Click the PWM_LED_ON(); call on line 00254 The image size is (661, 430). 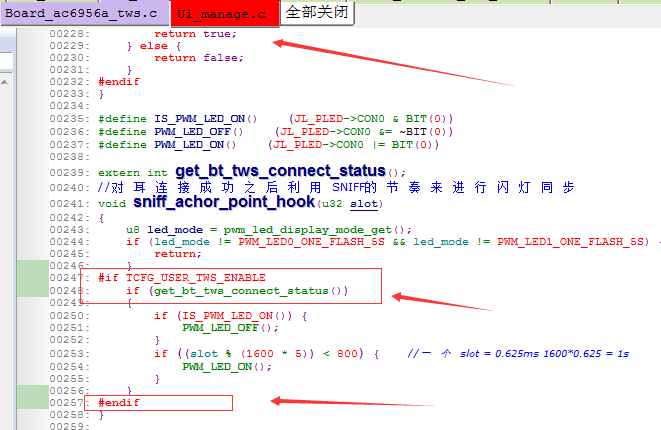[x=227, y=367]
